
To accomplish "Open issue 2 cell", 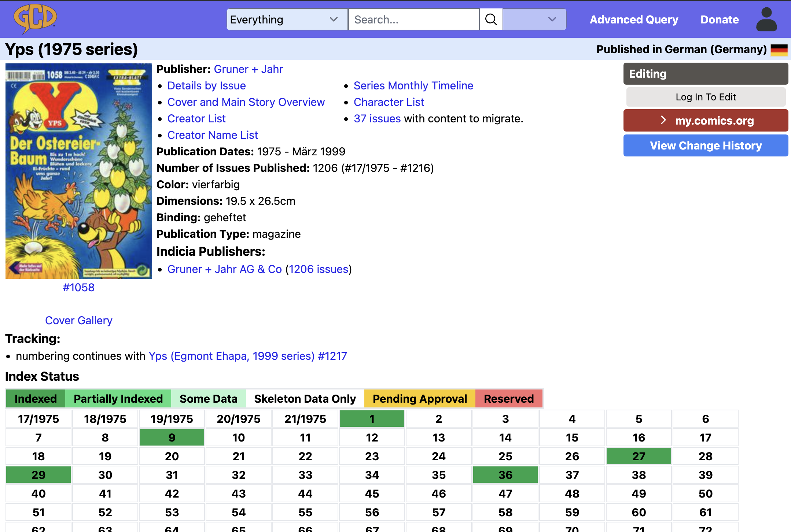I will pos(439,419).
